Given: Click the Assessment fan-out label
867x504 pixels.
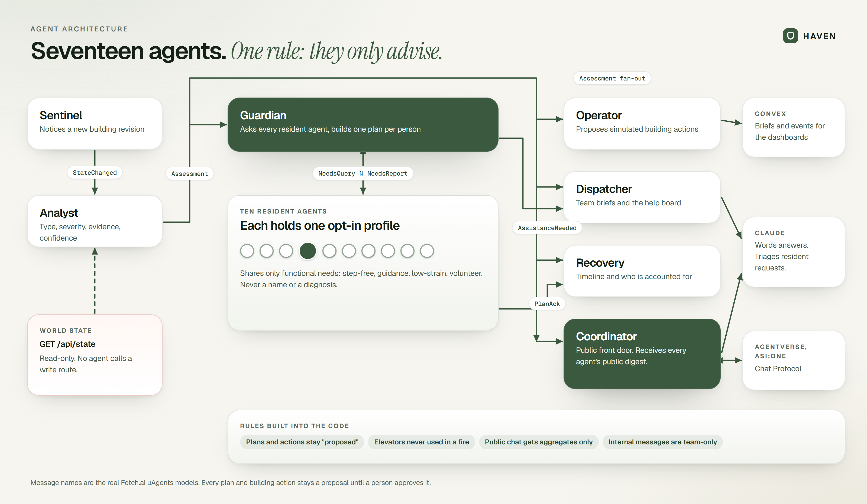Looking at the screenshot, I should (612, 78).
